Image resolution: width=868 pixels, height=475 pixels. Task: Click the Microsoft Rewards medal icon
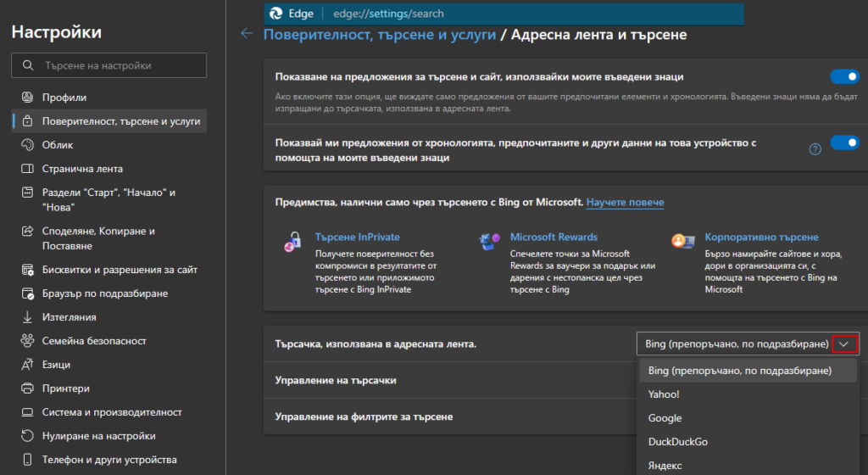489,241
